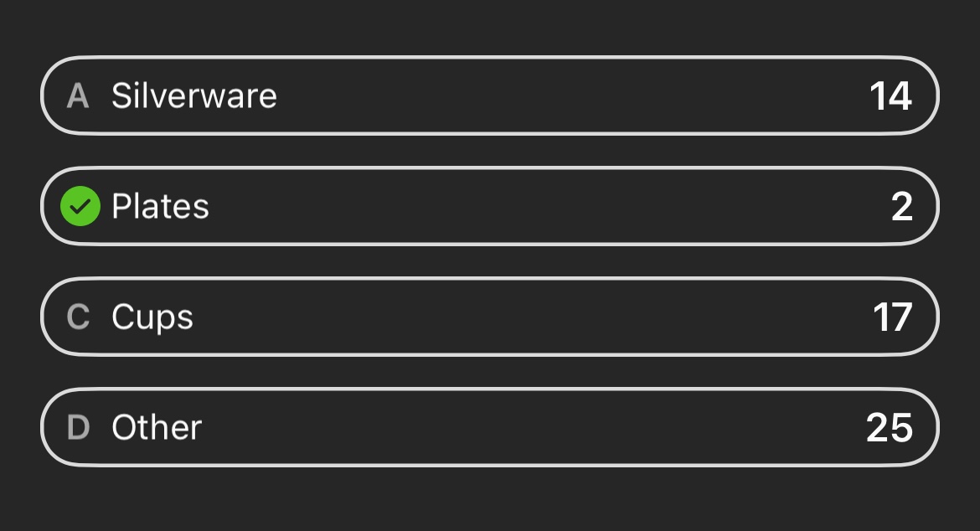The width and height of the screenshot is (980, 531).
Task: Select the Silverware answer option
Action: click(x=490, y=95)
